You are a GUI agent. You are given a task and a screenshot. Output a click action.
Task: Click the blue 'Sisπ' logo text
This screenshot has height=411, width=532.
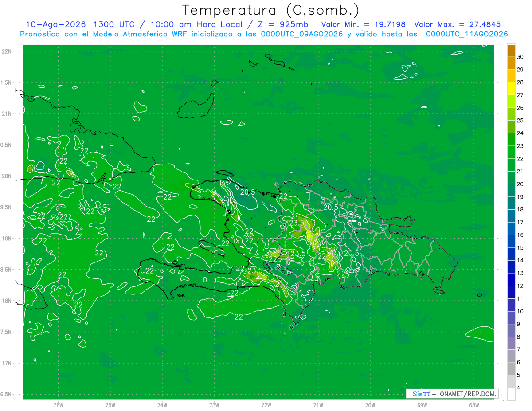(421, 394)
